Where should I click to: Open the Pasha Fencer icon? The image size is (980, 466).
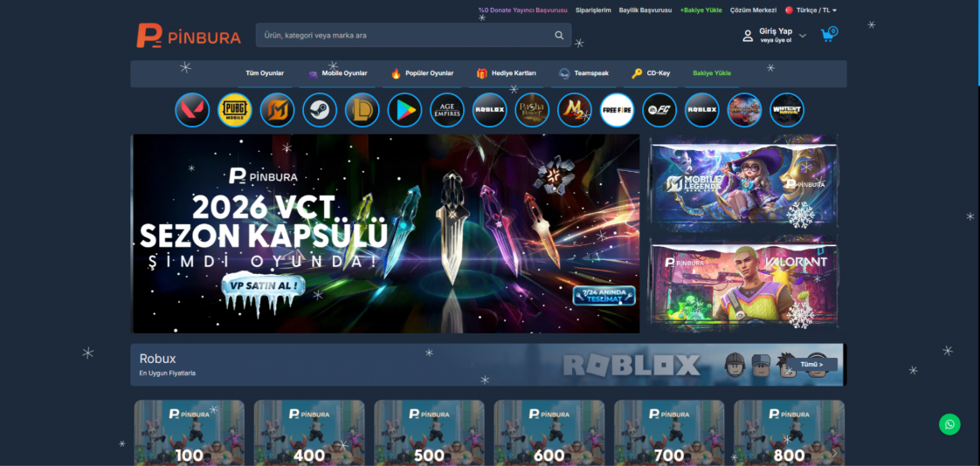(x=532, y=110)
